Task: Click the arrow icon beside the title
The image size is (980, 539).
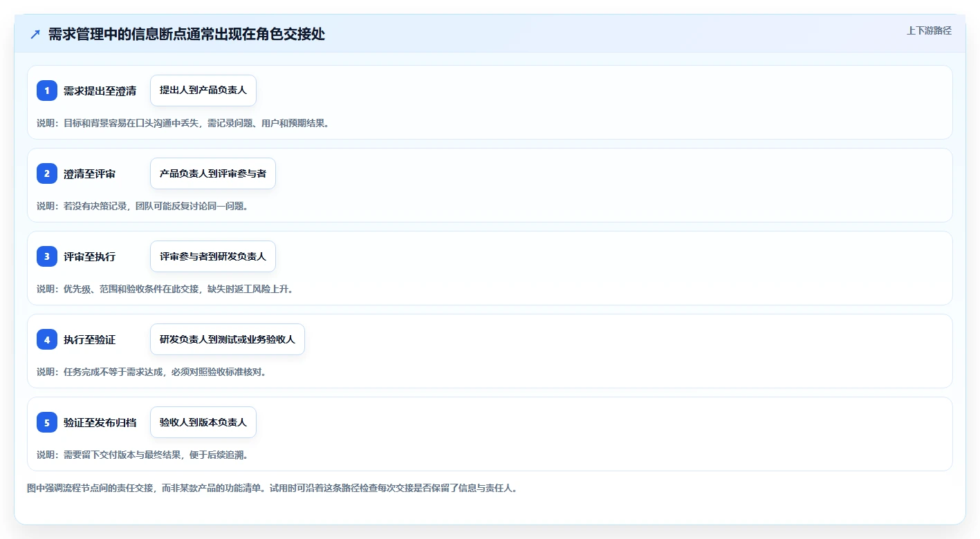Action: click(x=35, y=35)
